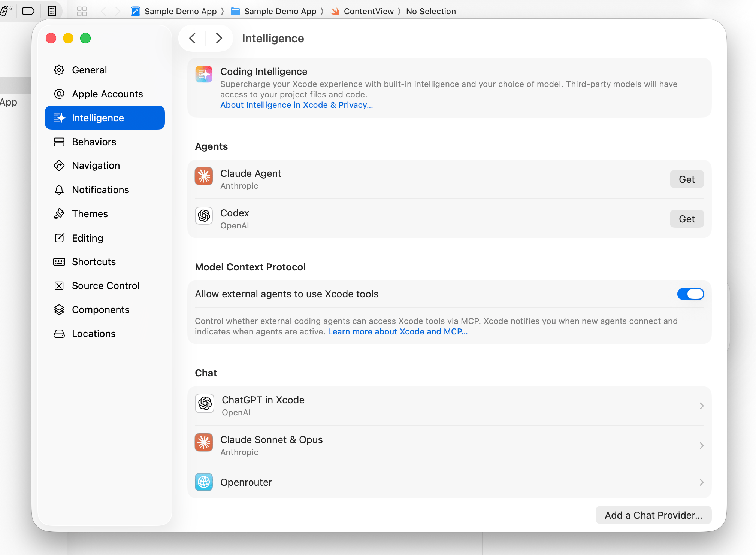Click the Navigation diamond icon
This screenshot has height=555, width=756.
pos(59,166)
